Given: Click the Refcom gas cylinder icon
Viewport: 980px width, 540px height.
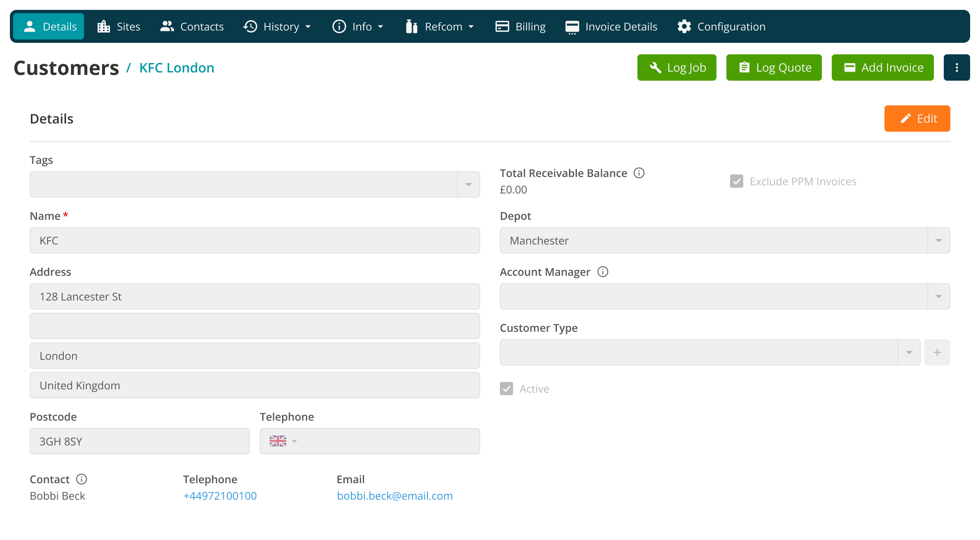Looking at the screenshot, I should click(412, 26).
